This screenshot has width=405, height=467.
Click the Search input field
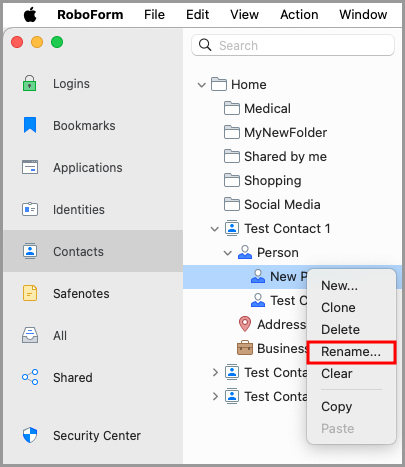click(293, 45)
